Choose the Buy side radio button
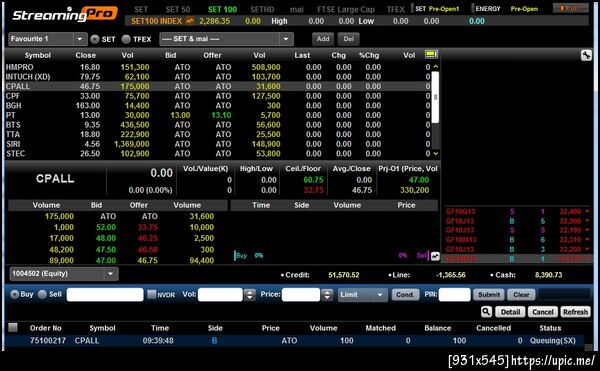The width and height of the screenshot is (600, 371). point(15,294)
